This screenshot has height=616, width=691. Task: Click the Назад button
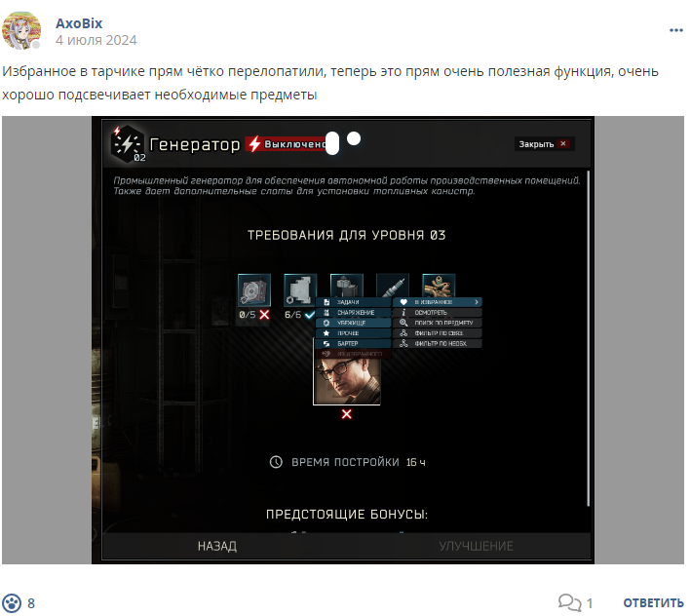(217, 547)
